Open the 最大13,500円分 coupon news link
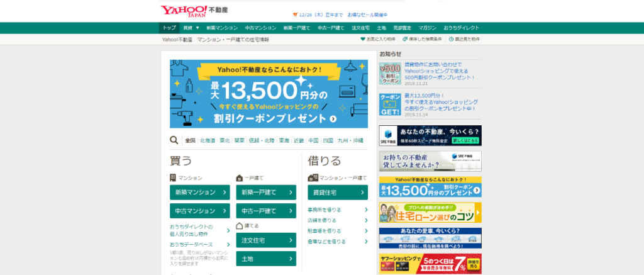Image resolution: width=644 pixels, height=275 pixels. point(441,101)
